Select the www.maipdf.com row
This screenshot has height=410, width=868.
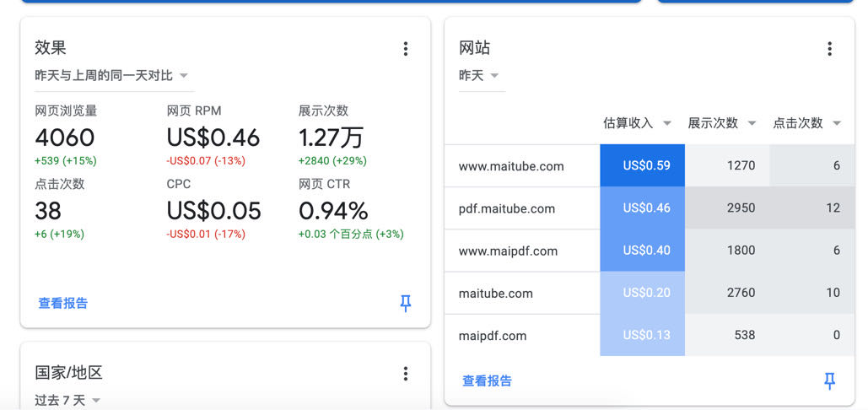click(650, 250)
